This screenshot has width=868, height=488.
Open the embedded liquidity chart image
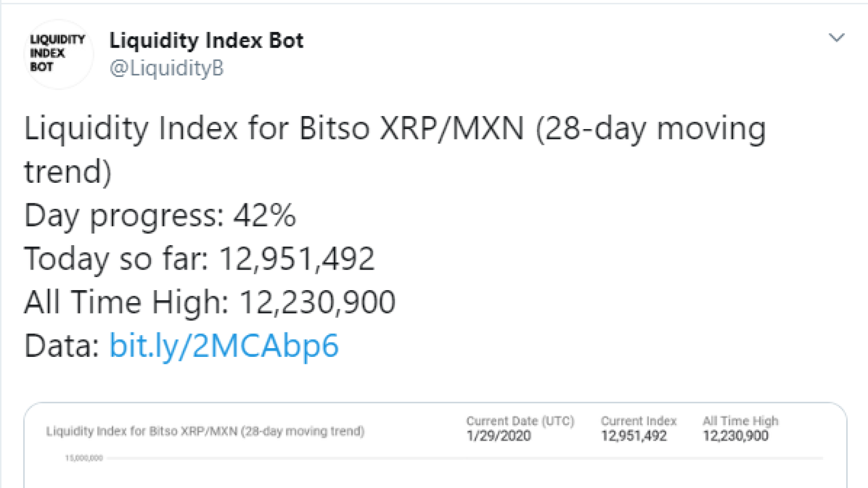pos(435,445)
